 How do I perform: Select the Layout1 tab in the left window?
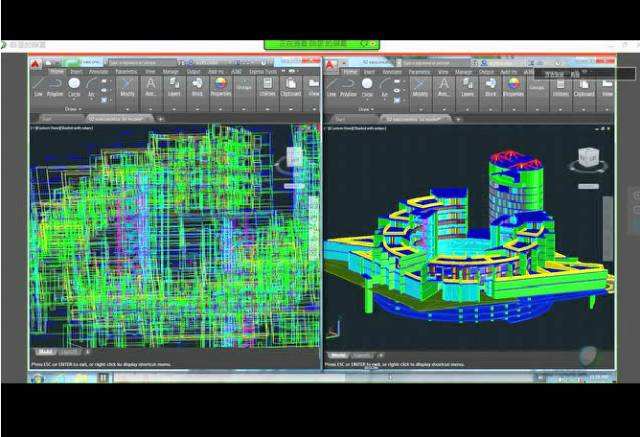(69, 352)
